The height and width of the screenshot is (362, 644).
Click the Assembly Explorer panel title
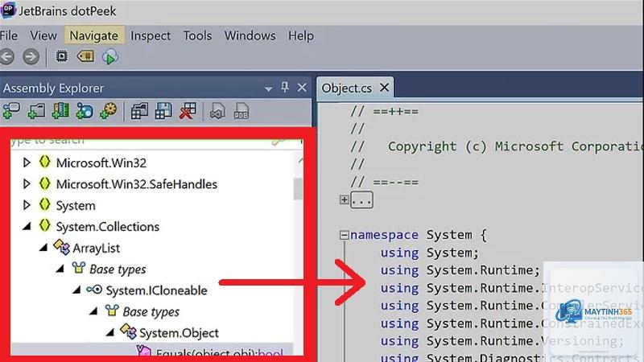coord(53,88)
